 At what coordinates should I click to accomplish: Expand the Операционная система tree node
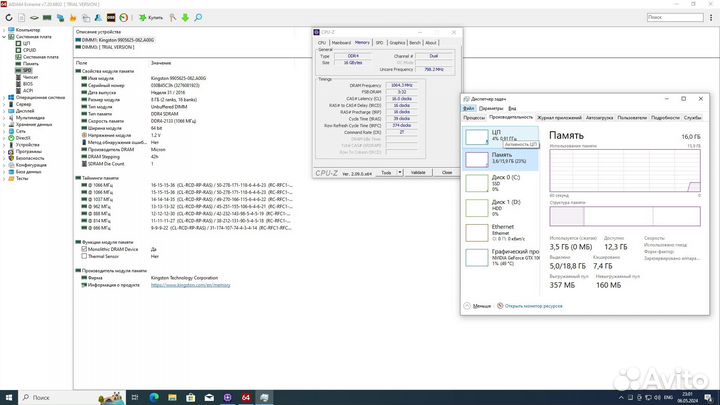click(x=4, y=98)
